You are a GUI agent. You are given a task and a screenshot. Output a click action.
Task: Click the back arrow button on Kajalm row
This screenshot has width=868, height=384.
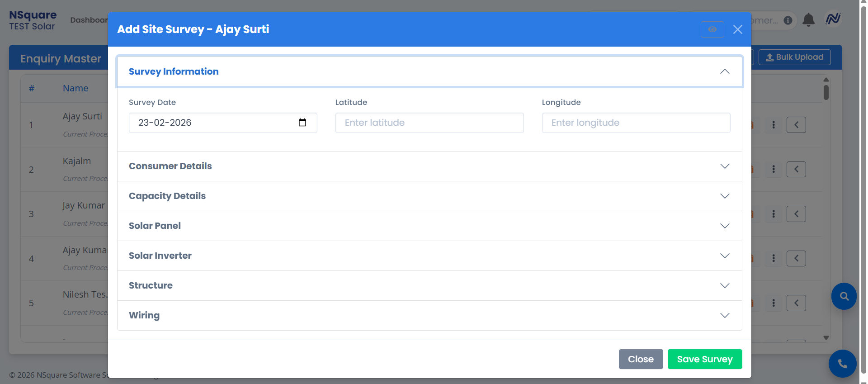point(796,169)
